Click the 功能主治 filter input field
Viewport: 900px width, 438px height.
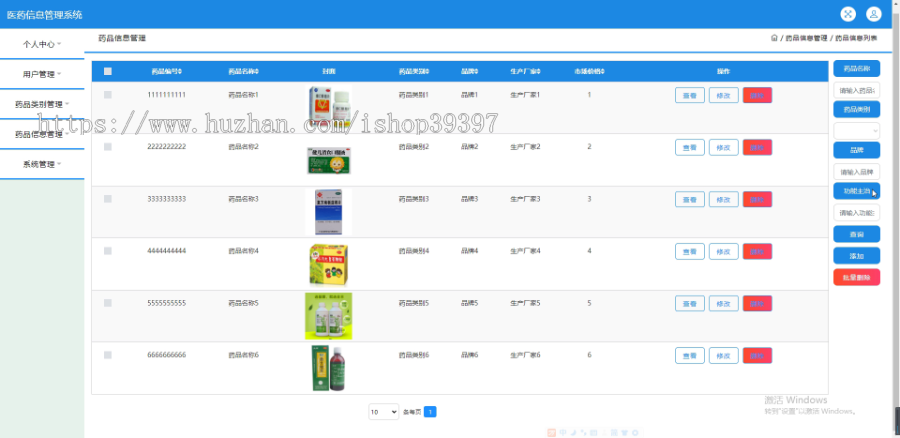tap(856, 212)
